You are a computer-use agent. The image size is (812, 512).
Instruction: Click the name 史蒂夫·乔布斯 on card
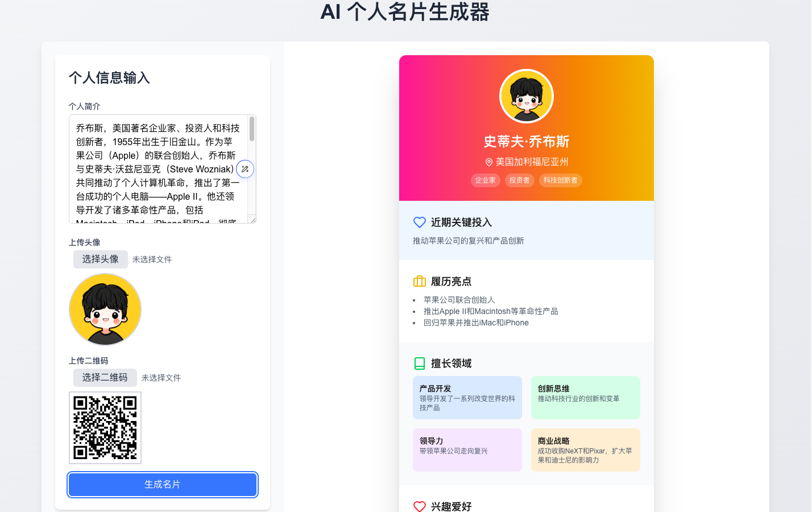(527, 142)
